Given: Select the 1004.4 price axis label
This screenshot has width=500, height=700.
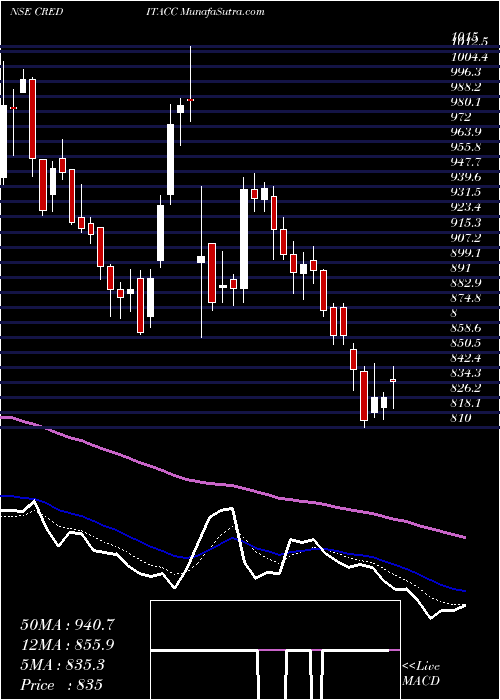Looking at the screenshot, I should pos(468,57).
